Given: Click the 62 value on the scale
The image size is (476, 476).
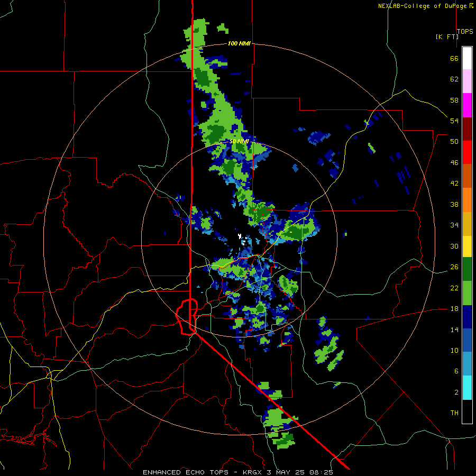Looking at the screenshot, I should 454,79.
